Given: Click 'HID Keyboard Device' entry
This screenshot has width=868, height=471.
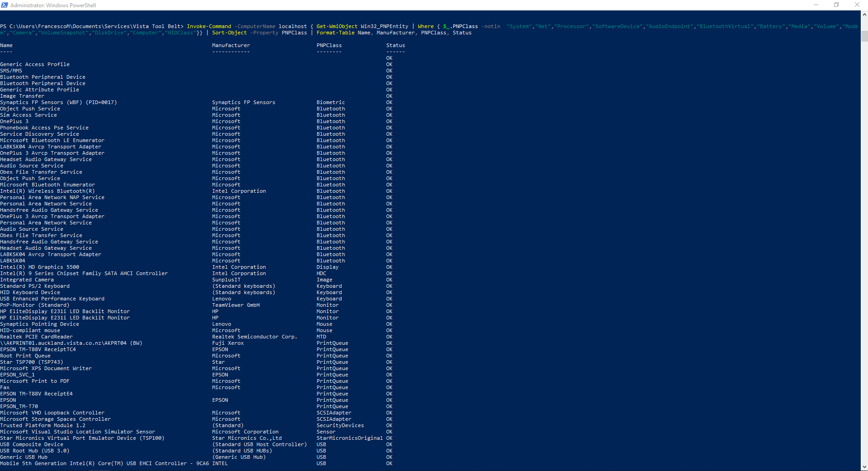Looking at the screenshot, I should tap(30, 292).
